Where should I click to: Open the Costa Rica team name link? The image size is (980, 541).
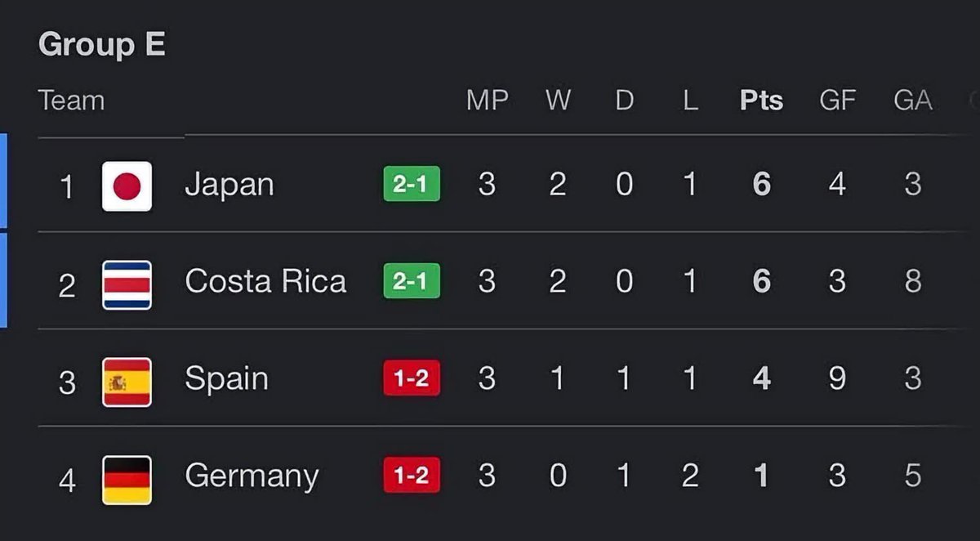coord(265,281)
